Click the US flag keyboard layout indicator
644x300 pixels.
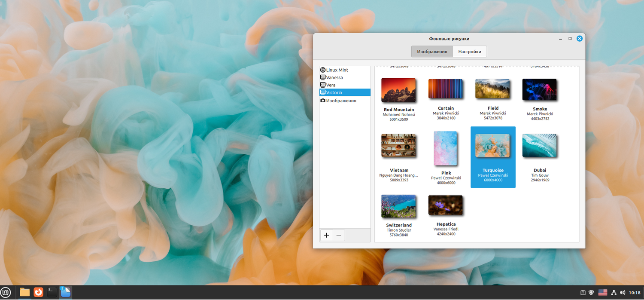[603, 293]
